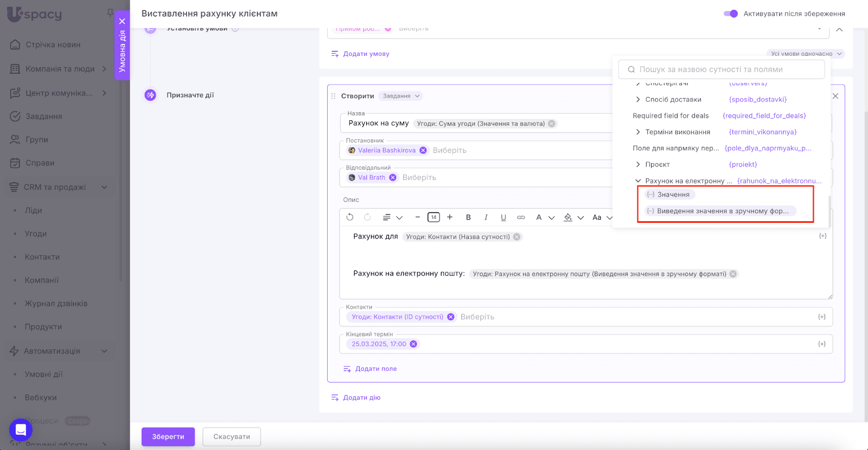Click the Bold formatting icon
The height and width of the screenshot is (450, 868).
pos(468,217)
